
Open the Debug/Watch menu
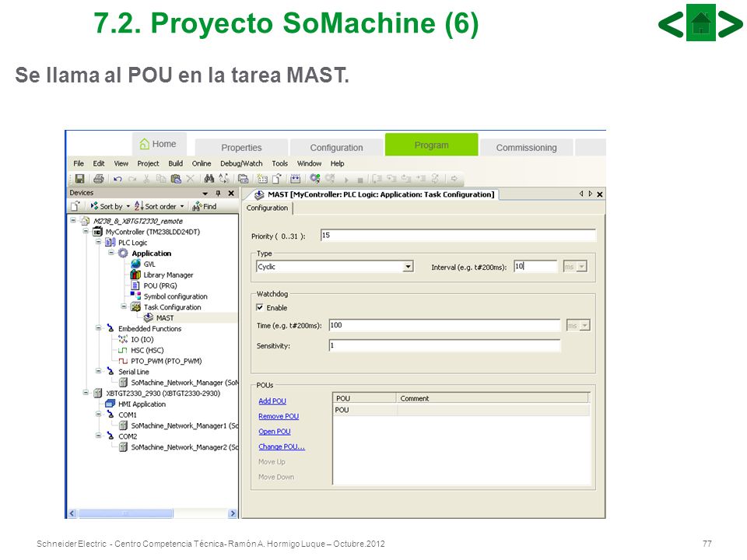pyautogui.click(x=241, y=163)
